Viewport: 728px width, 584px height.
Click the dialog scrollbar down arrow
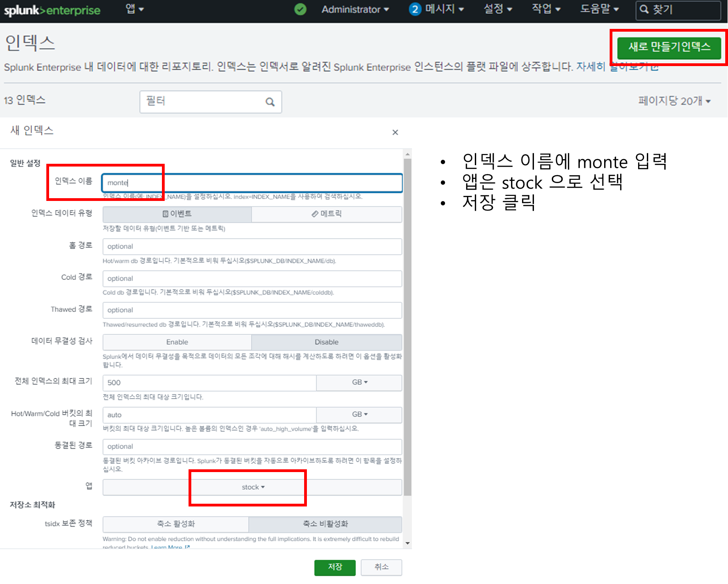(x=407, y=543)
